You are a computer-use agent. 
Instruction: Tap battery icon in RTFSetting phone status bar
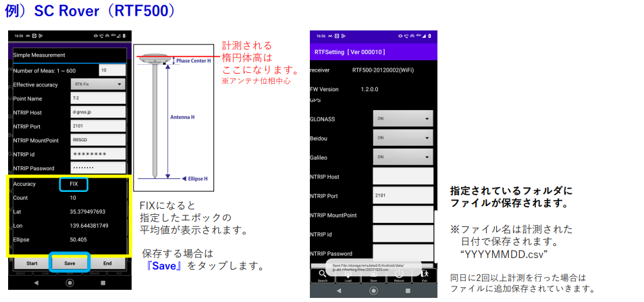(429, 36)
